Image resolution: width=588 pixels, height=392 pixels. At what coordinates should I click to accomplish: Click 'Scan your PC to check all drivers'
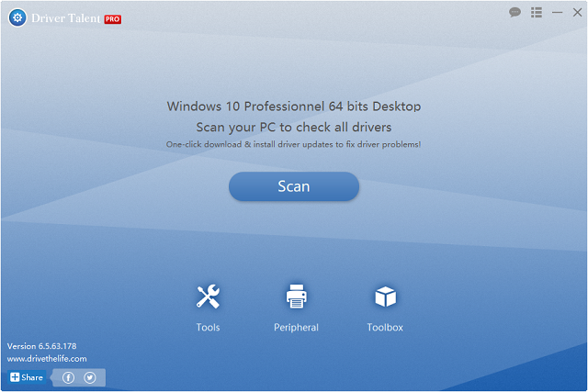point(294,128)
